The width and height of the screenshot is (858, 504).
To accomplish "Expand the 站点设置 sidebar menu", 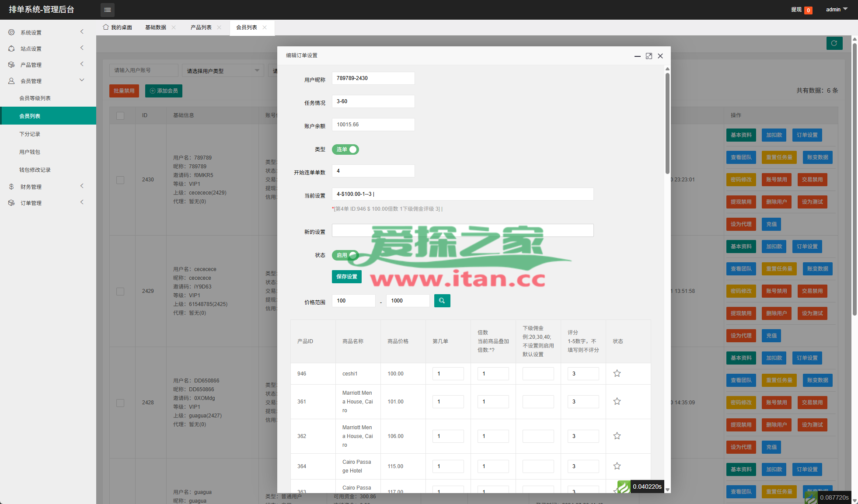I will coord(82,48).
